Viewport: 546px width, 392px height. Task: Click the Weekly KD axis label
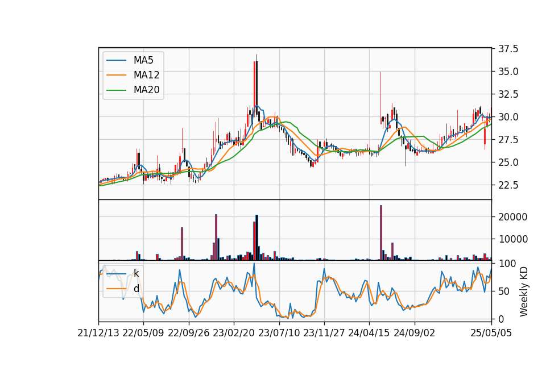pos(524,291)
